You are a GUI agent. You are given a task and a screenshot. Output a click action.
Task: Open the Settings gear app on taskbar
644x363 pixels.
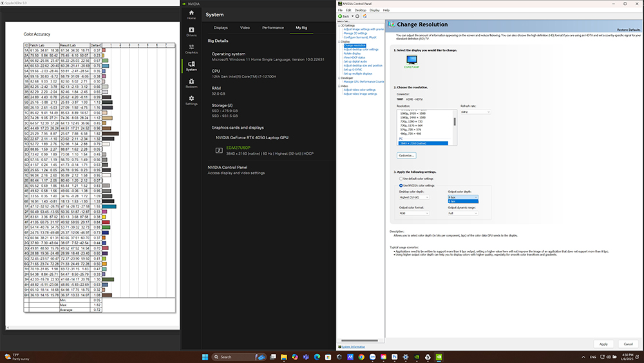click(x=406, y=357)
